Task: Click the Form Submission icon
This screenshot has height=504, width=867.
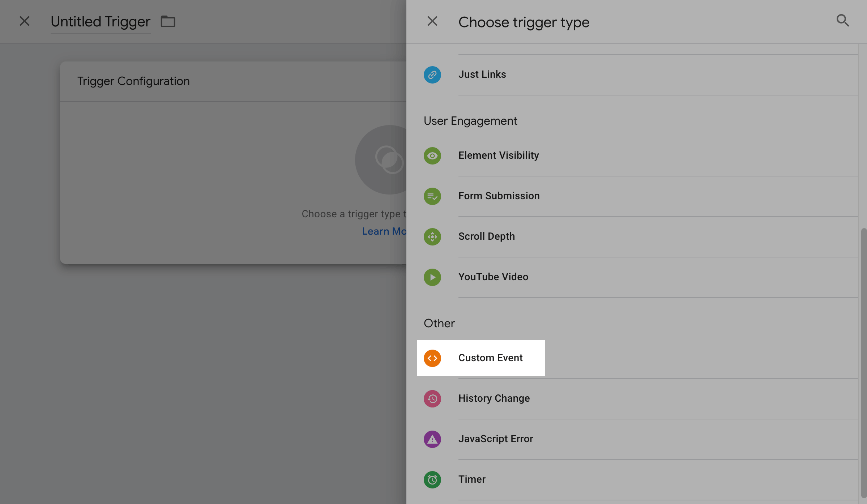Action: click(432, 196)
